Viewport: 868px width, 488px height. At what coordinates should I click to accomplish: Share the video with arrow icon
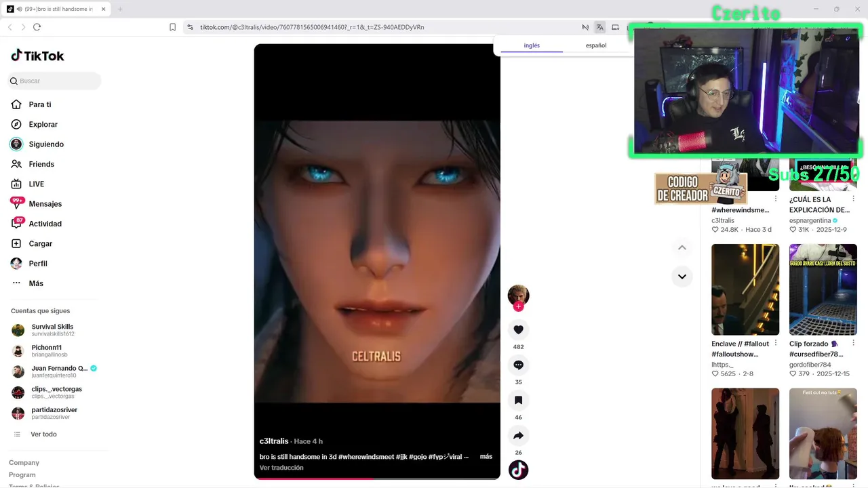click(518, 436)
